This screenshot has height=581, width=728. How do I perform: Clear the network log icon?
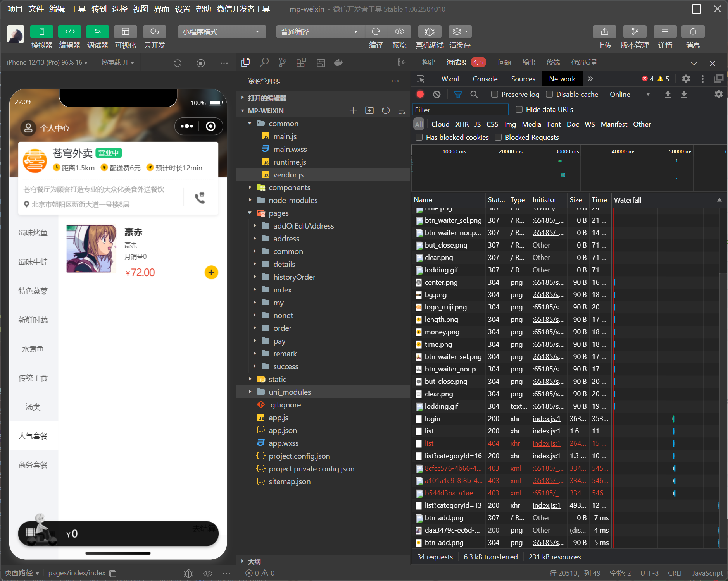[437, 95]
